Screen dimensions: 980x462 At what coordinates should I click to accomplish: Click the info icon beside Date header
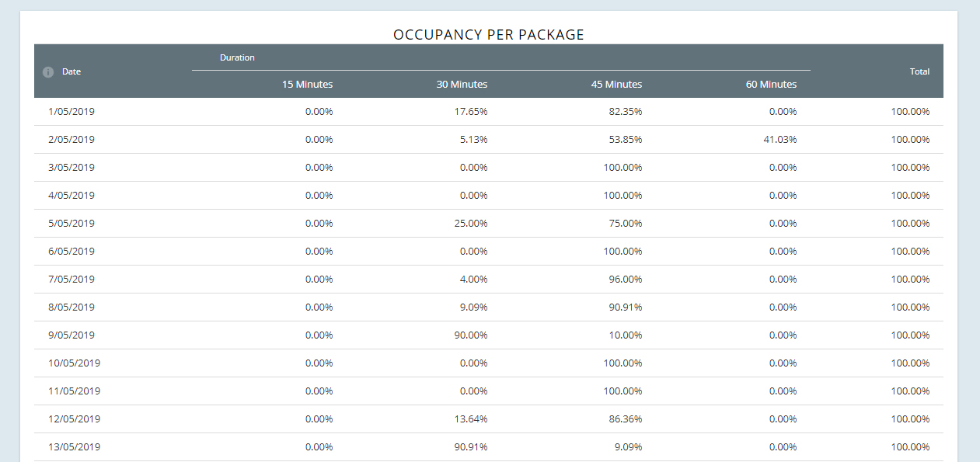pos(48,72)
